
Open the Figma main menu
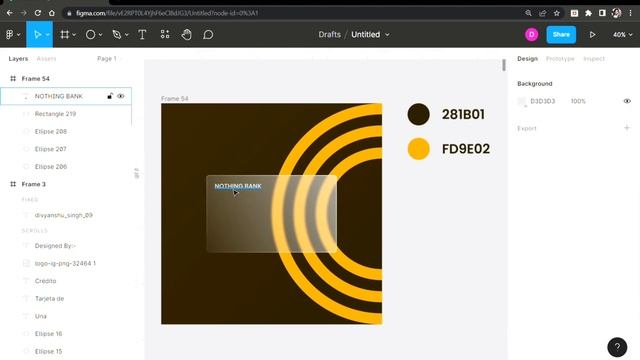pos(9,35)
